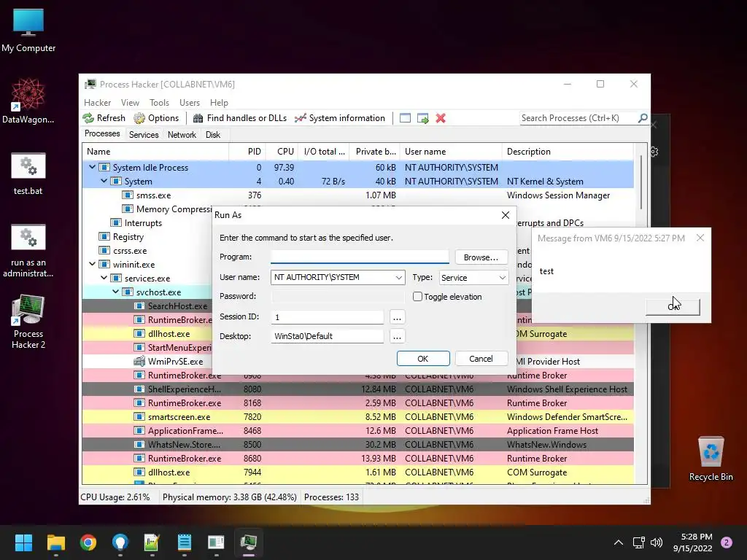The width and height of the screenshot is (747, 560).
Task: Collapse the services.exe tree node
Action: [x=104, y=278]
